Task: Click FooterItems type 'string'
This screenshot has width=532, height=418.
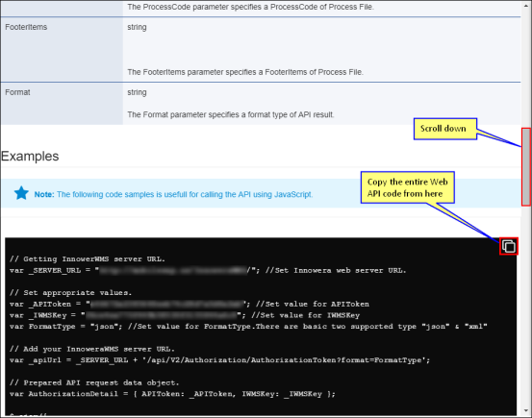Action: tap(137, 27)
